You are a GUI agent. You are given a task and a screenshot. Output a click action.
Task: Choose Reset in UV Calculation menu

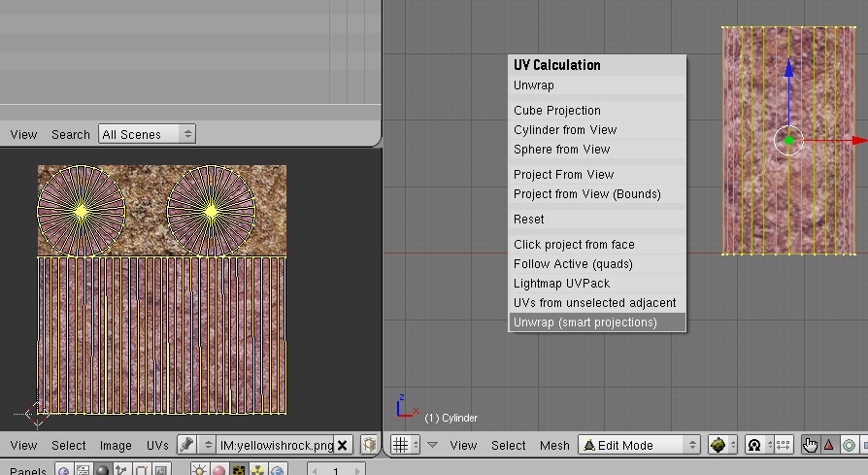pyautogui.click(x=597, y=219)
